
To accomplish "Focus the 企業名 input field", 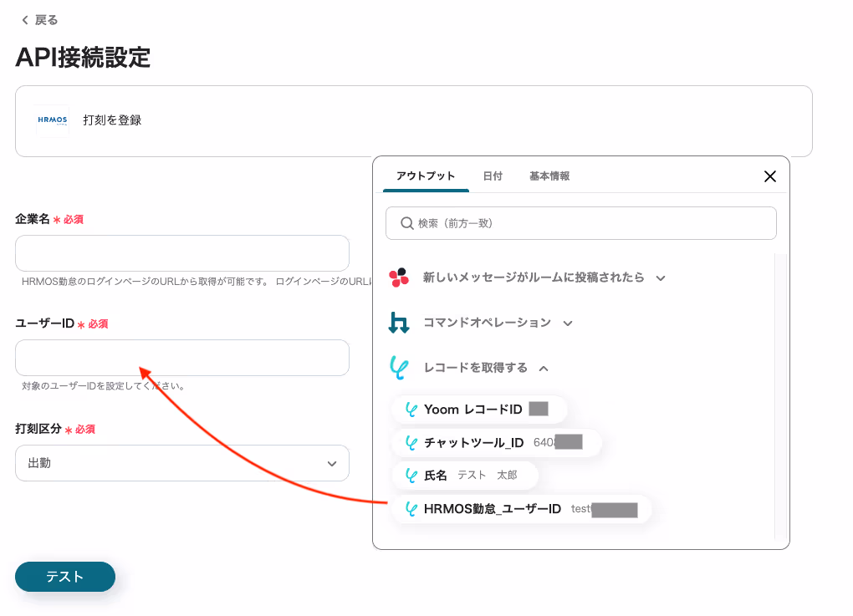I will (x=182, y=252).
